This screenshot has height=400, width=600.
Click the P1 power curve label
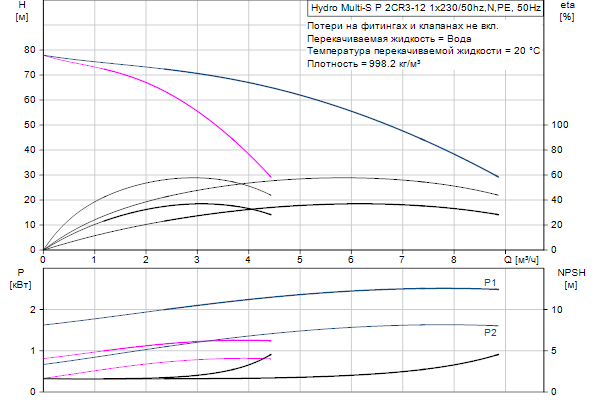pos(490,284)
